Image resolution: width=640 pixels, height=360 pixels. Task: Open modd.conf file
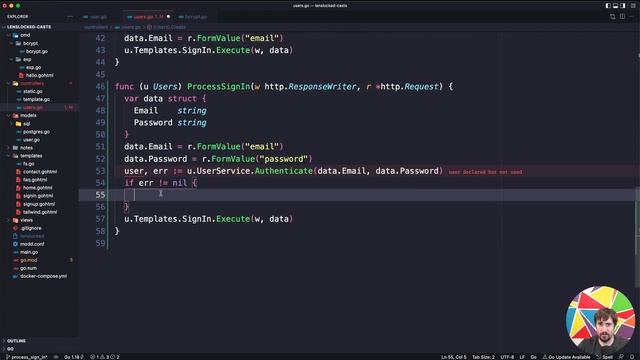point(32,244)
